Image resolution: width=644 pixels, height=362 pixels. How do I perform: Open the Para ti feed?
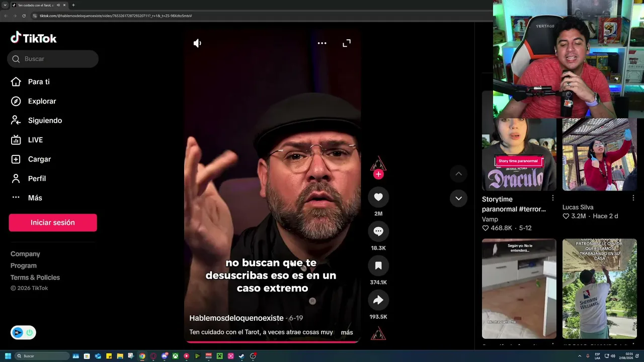(x=30, y=82)
